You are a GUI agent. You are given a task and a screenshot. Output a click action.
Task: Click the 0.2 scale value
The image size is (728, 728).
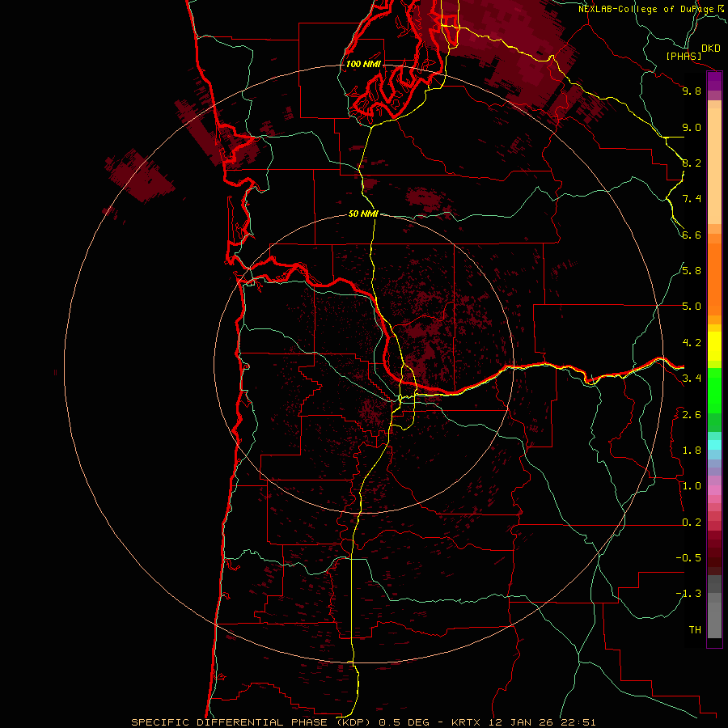[x=692, y=523]
